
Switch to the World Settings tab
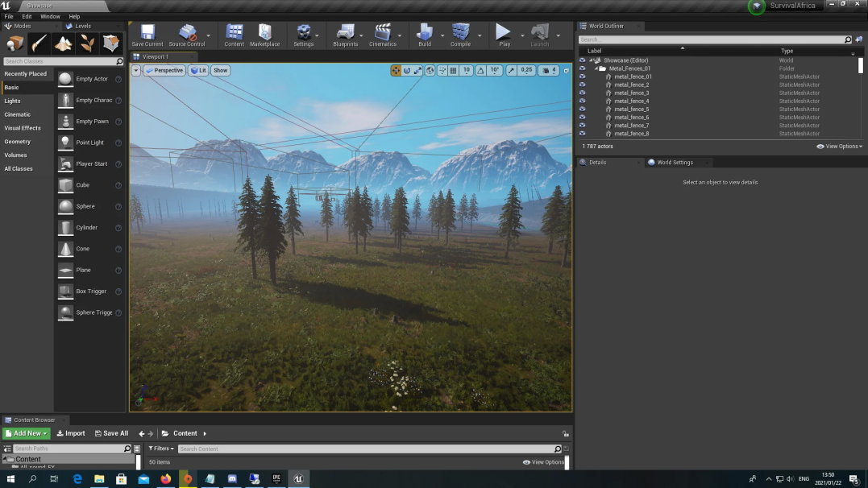pos(674,163)
